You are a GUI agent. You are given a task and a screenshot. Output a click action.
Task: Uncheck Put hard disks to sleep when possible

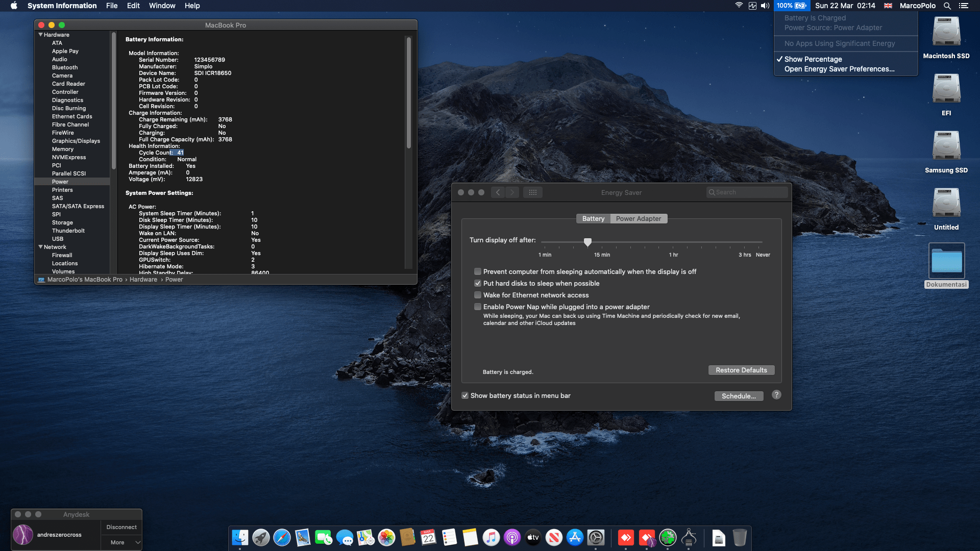pos(478,283)
